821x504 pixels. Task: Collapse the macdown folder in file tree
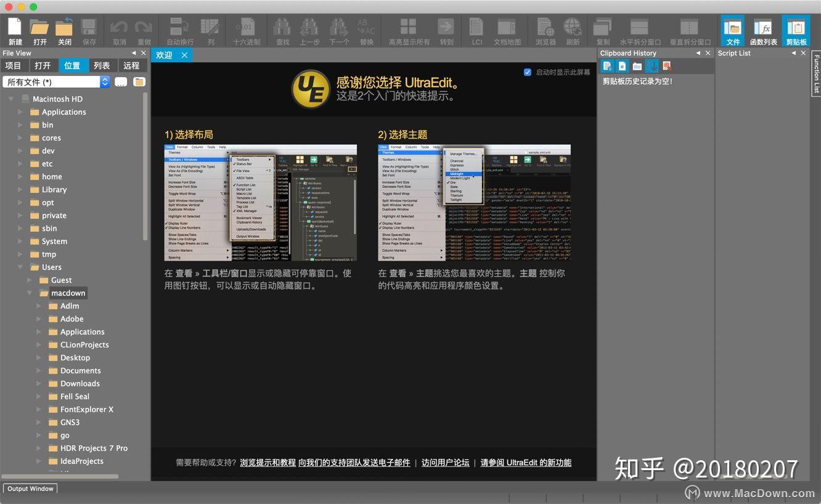point(29,293)
